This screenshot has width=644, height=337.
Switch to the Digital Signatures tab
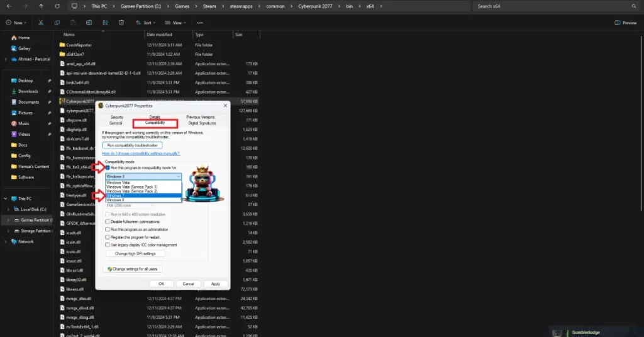point(202,123)
